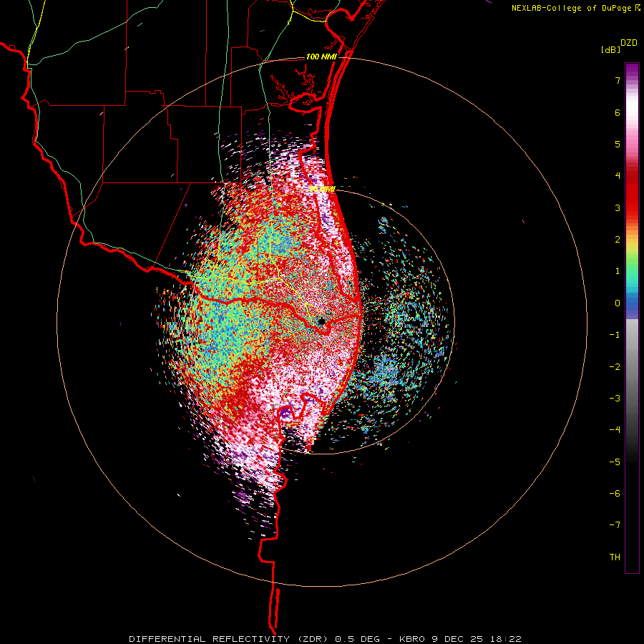Click the colorbar tick label 2
This screenshot has width=644, height=644.
(618, 240)
